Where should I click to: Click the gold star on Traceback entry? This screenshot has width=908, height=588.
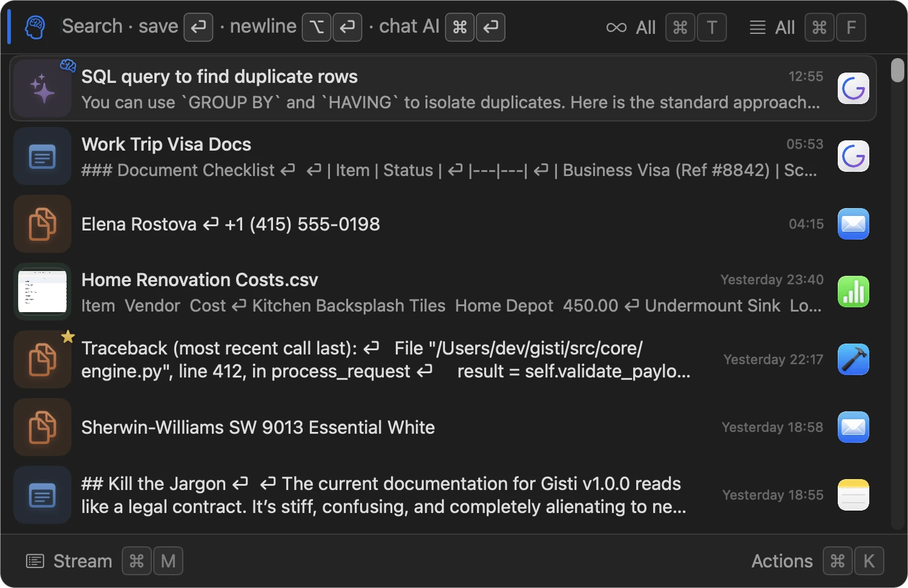(x=68, y=337)
